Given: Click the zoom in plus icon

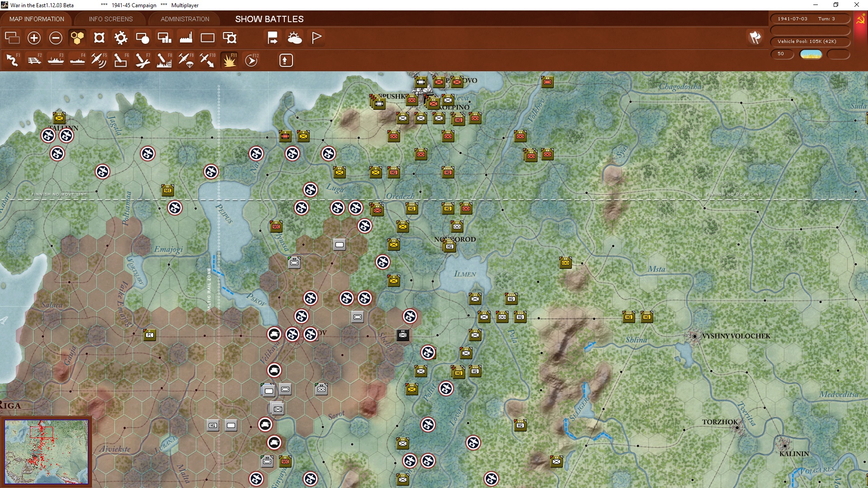Looking at the screenshot, I should click(x=34, y=38).
